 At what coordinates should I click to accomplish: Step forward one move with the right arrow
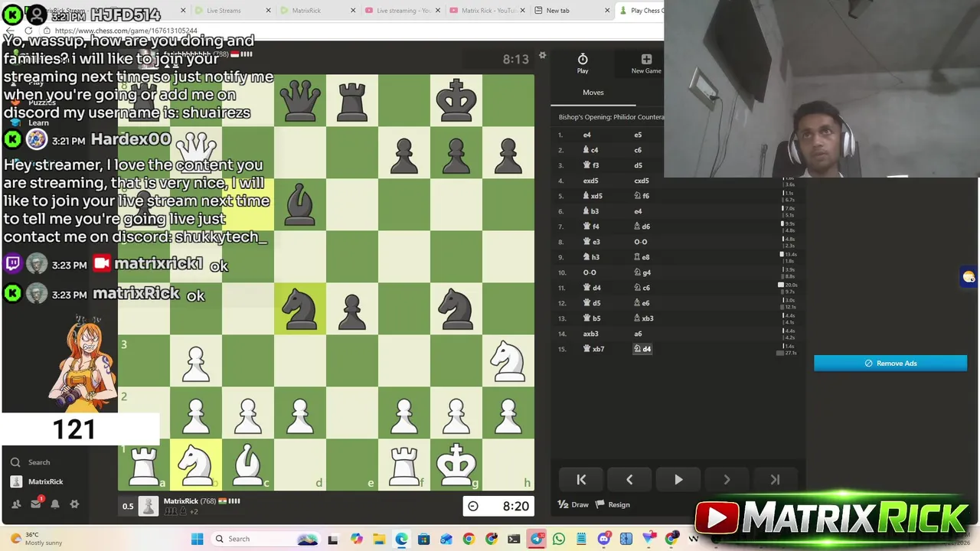pos(727,480)
